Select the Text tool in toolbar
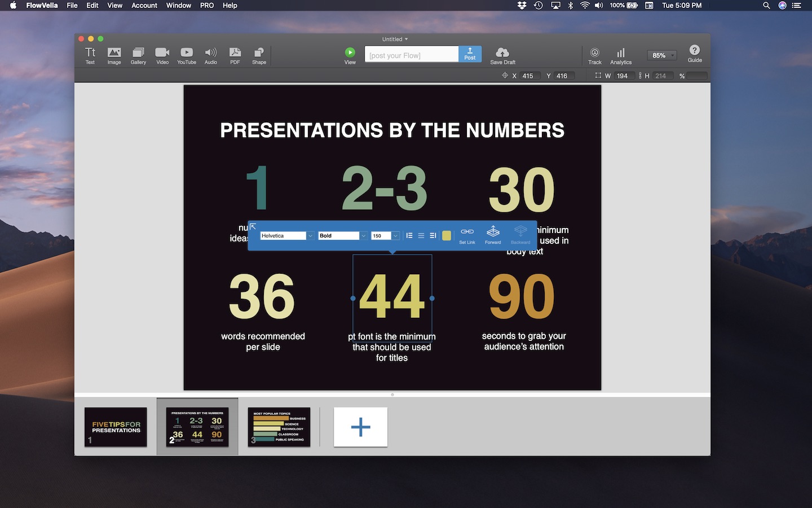 [90, 55]
